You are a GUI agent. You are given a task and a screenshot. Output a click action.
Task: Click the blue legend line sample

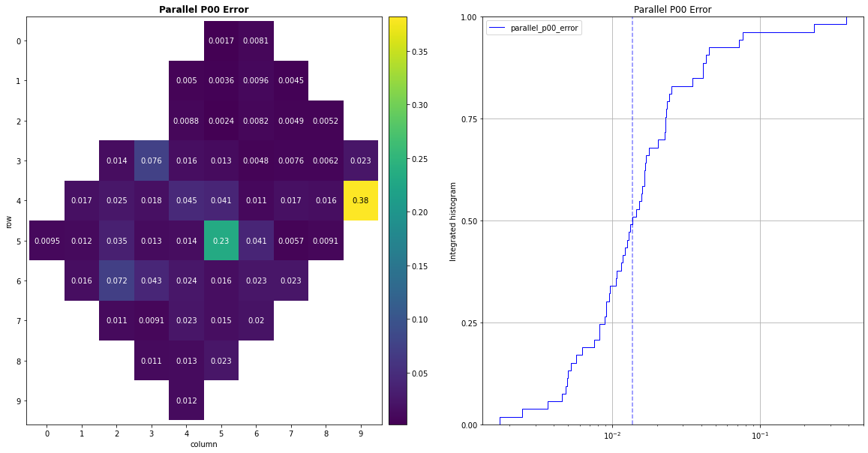pos(498,28)
